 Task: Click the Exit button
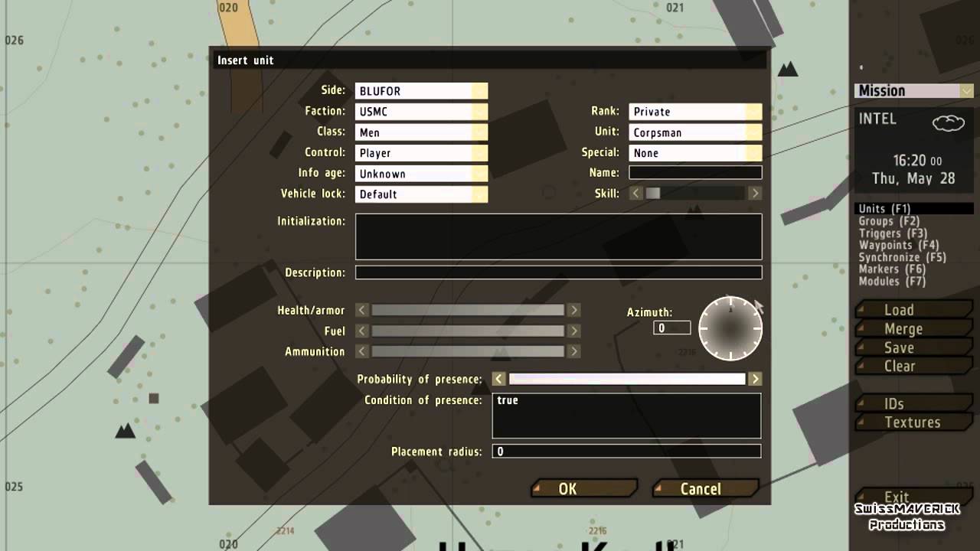coord(914,497)
